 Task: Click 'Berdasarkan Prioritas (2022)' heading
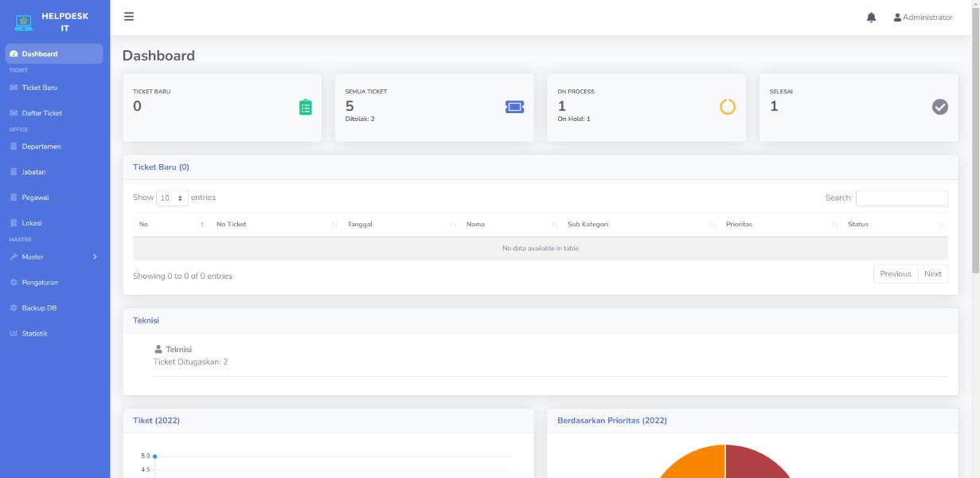612,421
